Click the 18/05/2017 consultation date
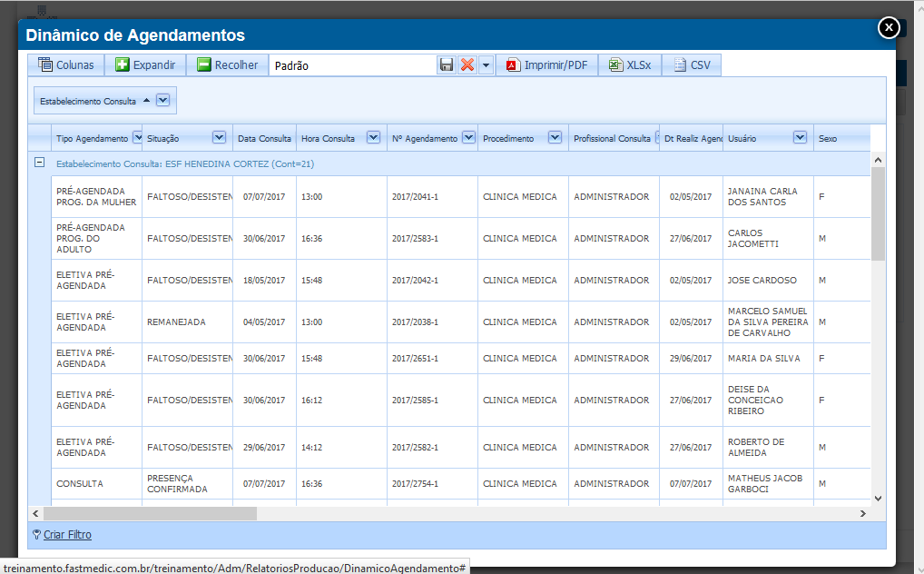 pyautogui.click(x=264, y=281)
